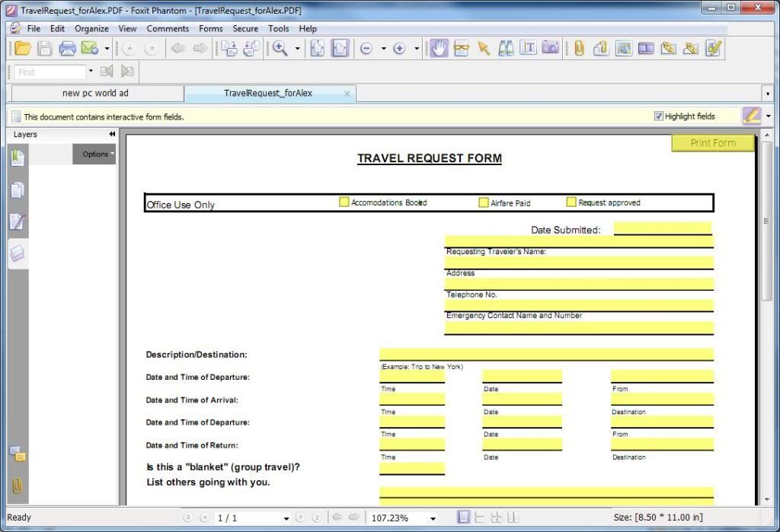780x532 pixels.
Task: Select the Hand tool
Action: point(438,49)
